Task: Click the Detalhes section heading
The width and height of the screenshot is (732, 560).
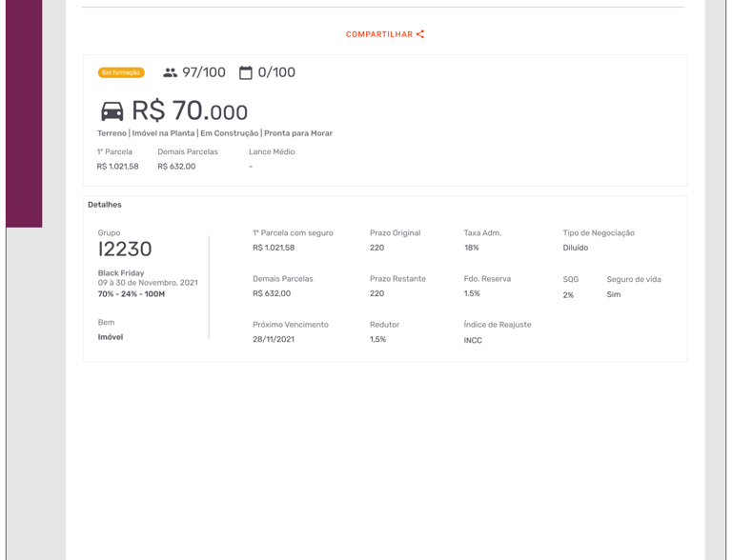Action: 105,205
